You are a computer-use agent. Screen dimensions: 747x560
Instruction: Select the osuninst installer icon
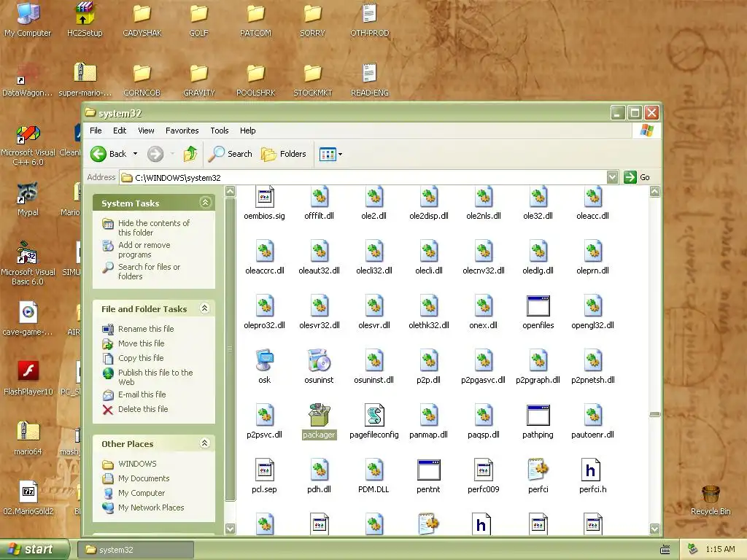tap(319, 360)
